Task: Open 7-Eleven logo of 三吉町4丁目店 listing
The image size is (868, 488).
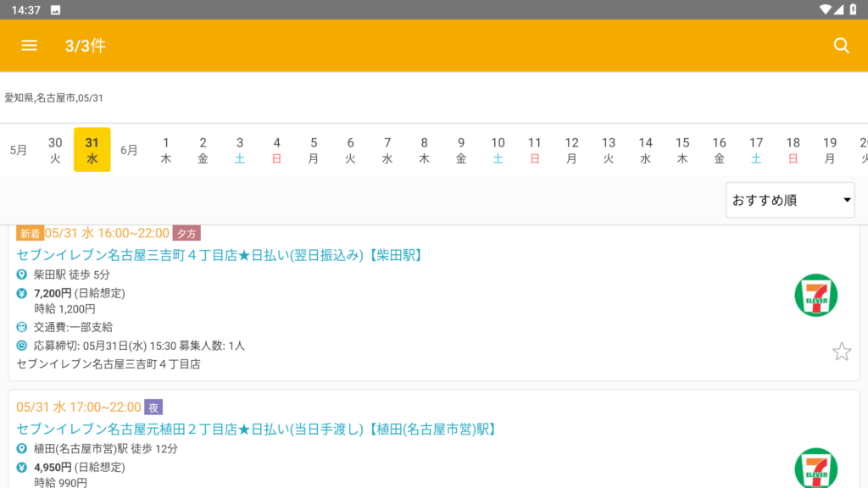Action: pyautogui.click(x=816, y=295)
